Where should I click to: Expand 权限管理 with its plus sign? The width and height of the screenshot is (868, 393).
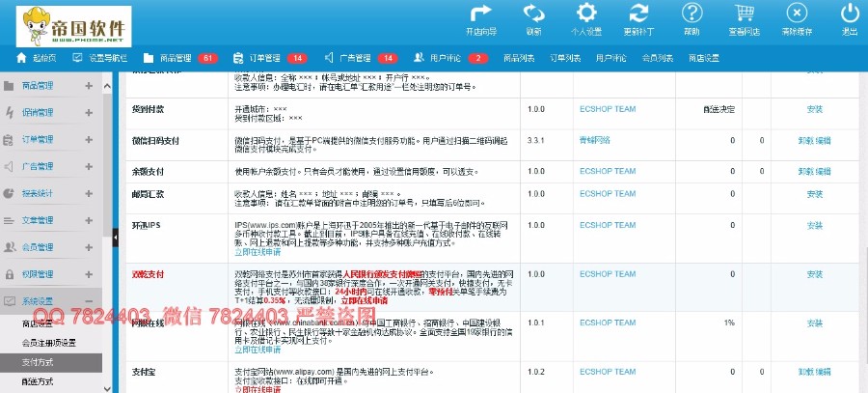coord(89,274)
